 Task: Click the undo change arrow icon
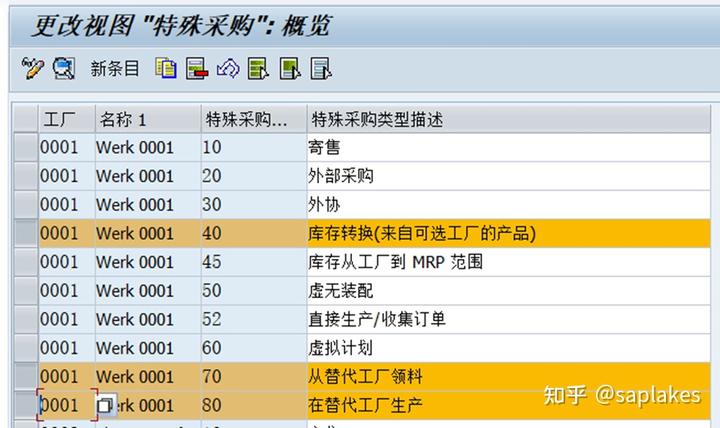pos(228,68)
